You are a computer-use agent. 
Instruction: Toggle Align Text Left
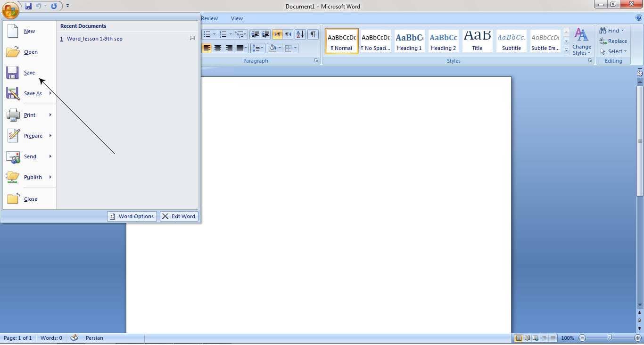(206, 48)
